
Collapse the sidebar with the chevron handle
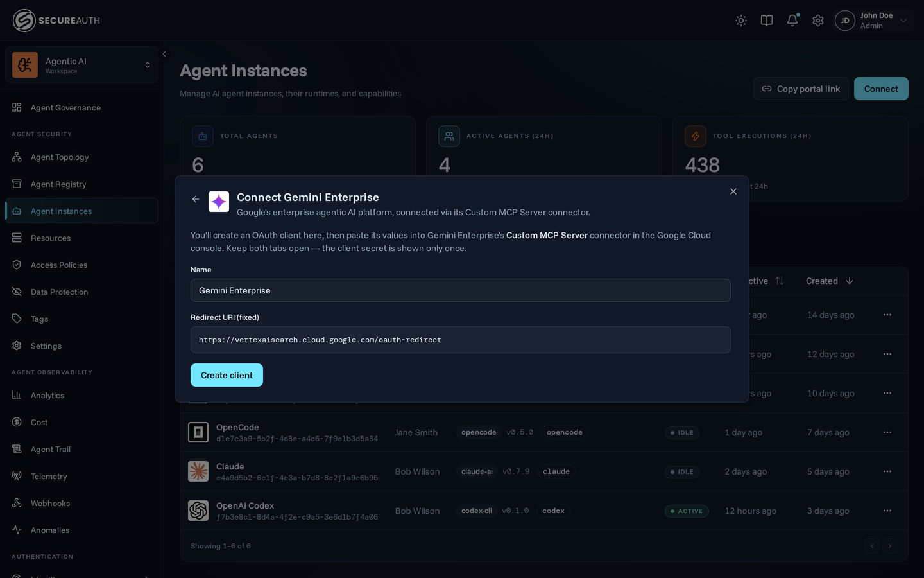pyautogui.click(x=164, y=54)
